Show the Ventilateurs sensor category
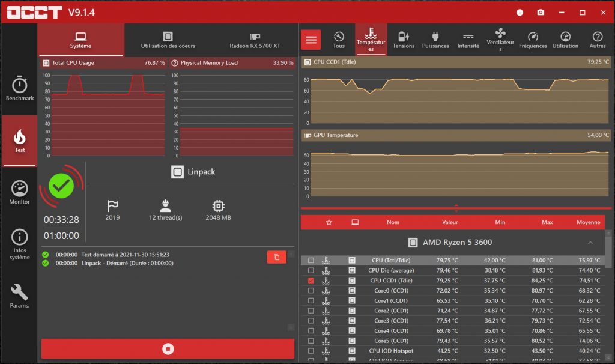Image resolution: width=615 pixels, height=364 pixels. [501, 38]
